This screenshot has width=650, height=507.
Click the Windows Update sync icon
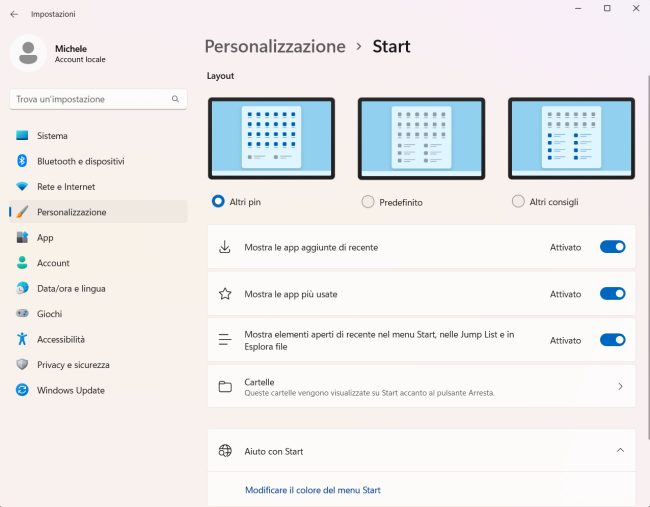pyautogui.click(x=22, y=390)
